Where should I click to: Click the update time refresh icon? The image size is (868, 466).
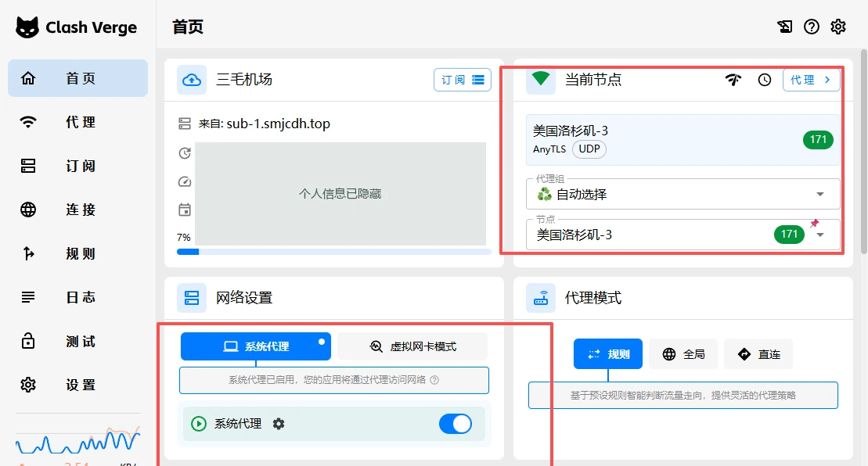click(185, 153)
